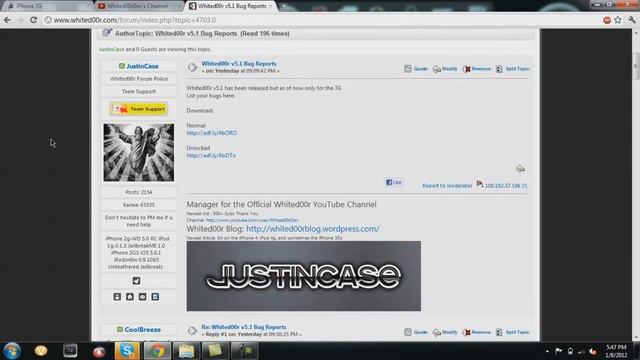Viewport: 640px width, 360px height.
Task: Open a new browser tab
Action: pos(285,6)
